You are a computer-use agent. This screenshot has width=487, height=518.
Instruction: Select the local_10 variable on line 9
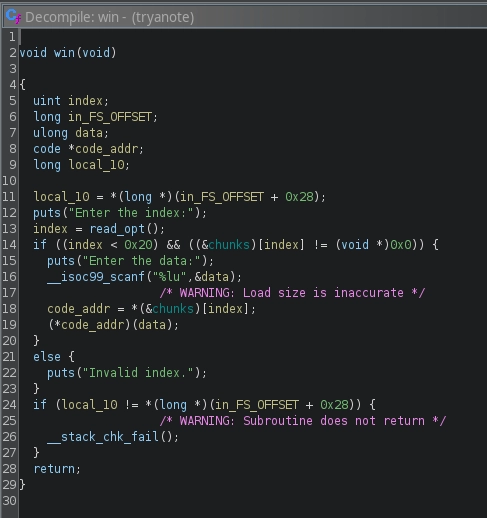point(97,165)
